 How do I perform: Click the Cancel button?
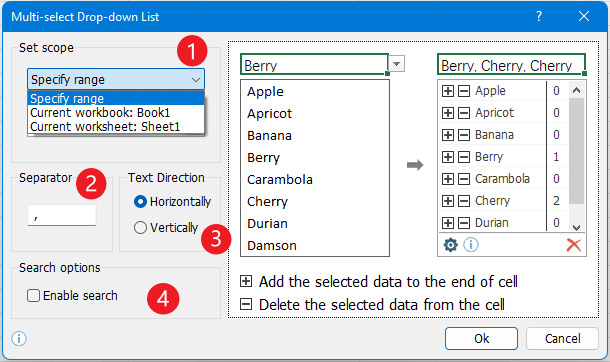pyautogui.click(x=562, y=338)
